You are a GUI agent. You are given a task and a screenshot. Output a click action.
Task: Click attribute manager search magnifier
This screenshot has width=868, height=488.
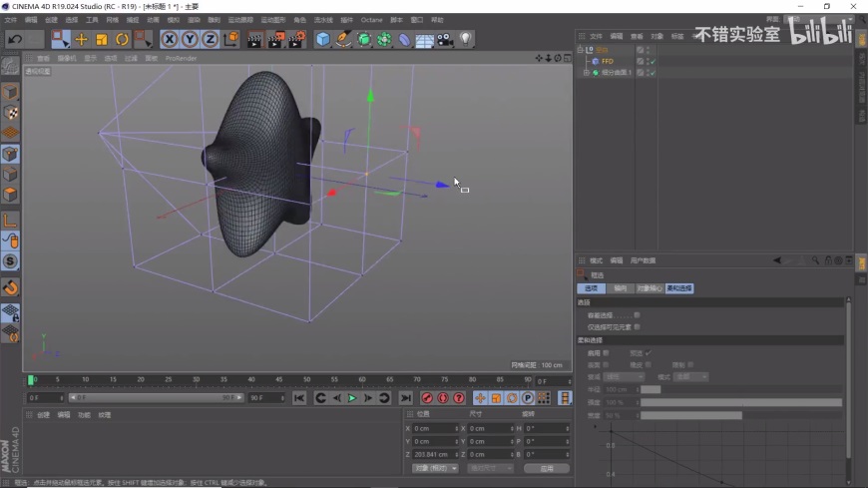815,260
